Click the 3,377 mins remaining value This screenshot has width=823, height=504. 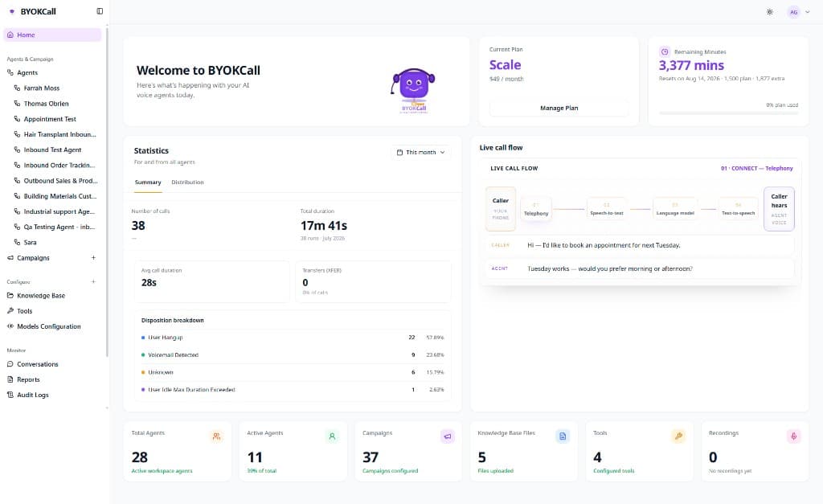691,65
